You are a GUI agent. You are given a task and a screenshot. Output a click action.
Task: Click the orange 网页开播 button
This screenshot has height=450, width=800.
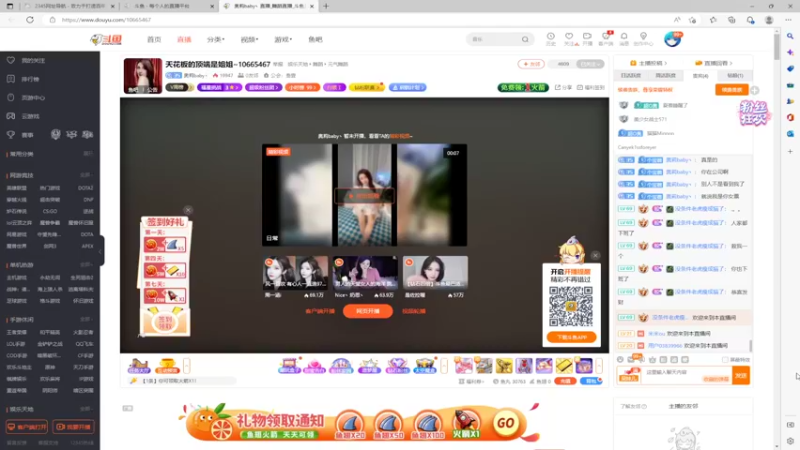pyautogui.click(x=367, y=311)
